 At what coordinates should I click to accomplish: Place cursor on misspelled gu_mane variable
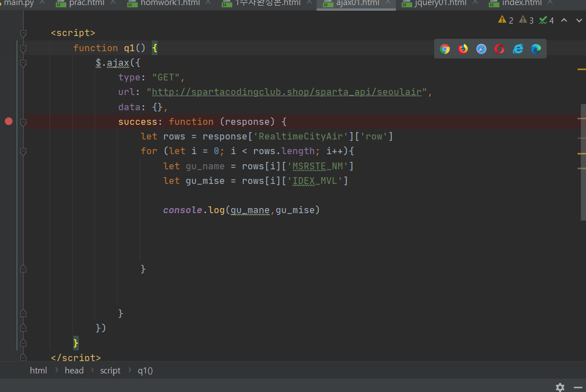pos(250,210)
